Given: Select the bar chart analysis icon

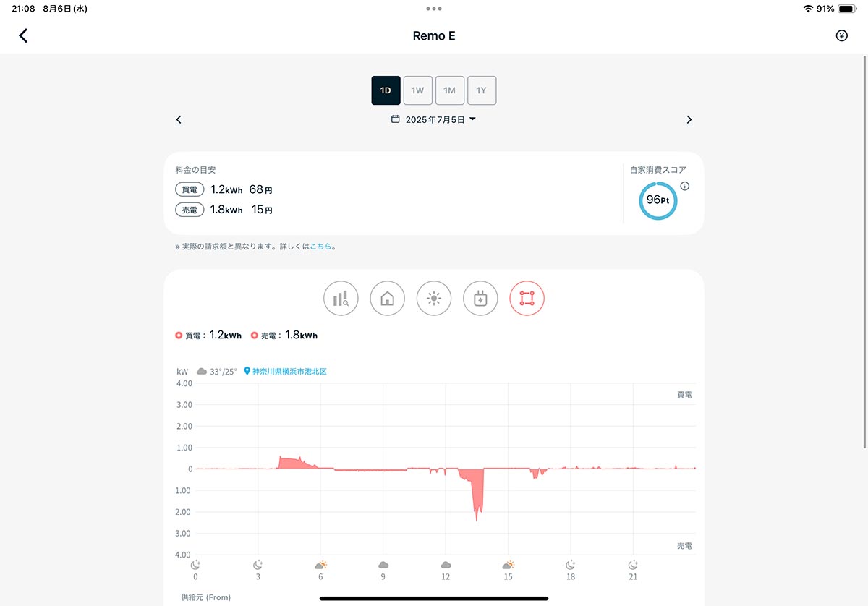Looking at the screenshot, I should (341, 299).
